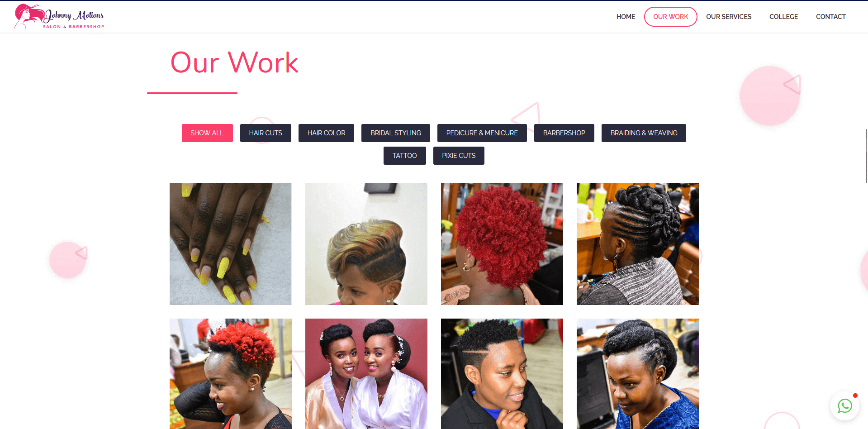The image size is (868, 429).
Task: Navigate to Our Services
Action: tap(729, 17)
